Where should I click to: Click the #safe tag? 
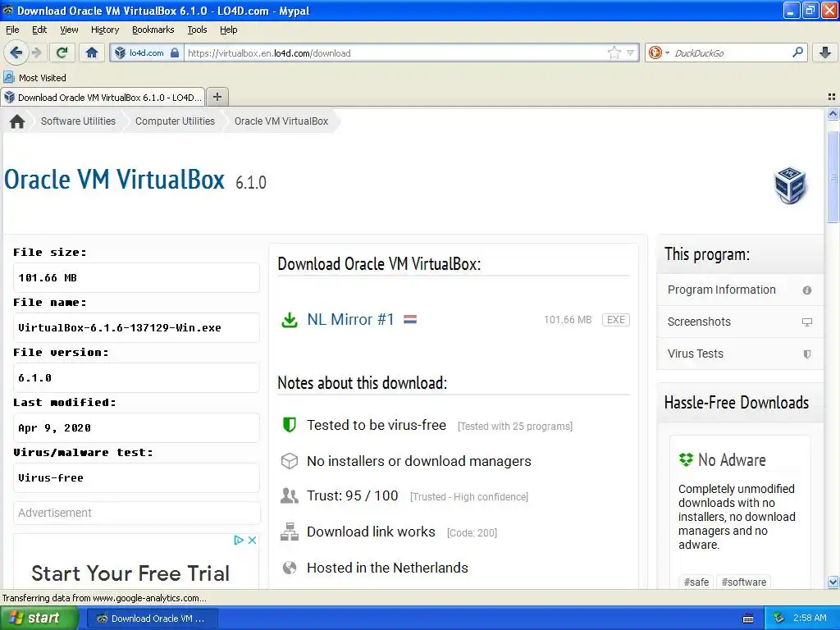pos(696,582)
